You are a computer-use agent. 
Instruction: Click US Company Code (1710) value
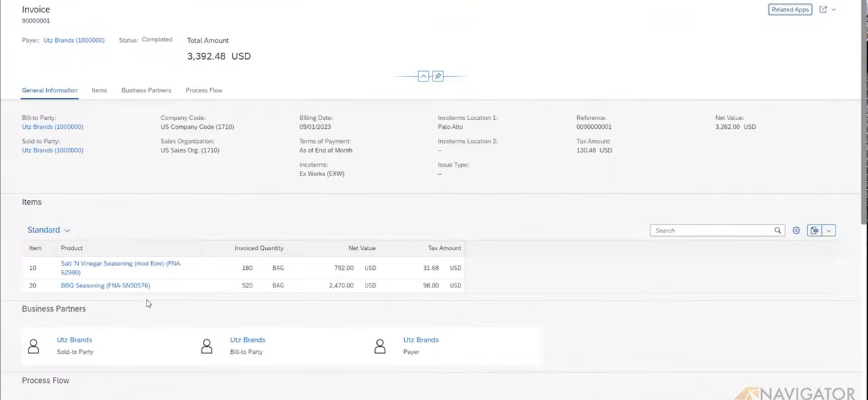(x=197, y=127)
